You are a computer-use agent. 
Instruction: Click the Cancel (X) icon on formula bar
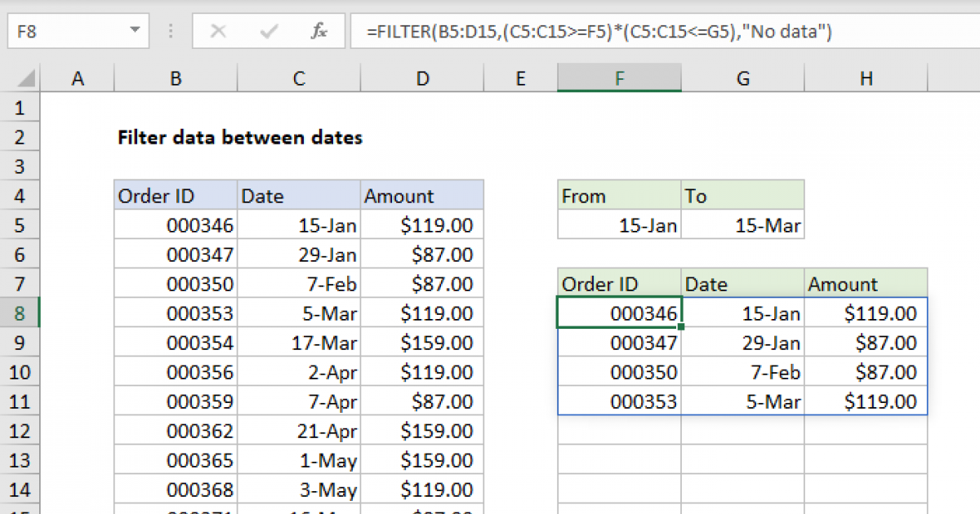coord(217,31)
